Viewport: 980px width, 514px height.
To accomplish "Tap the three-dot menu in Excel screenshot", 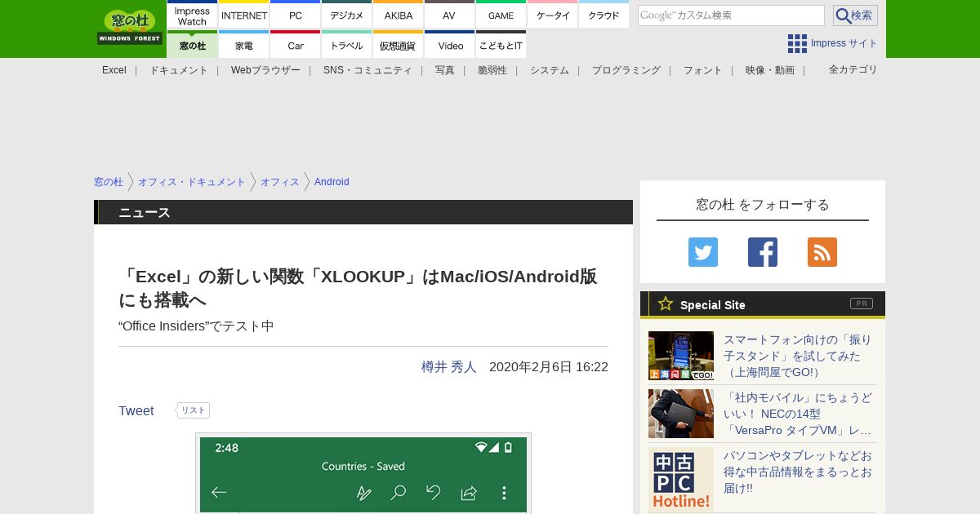I will (x=504, y=493).
